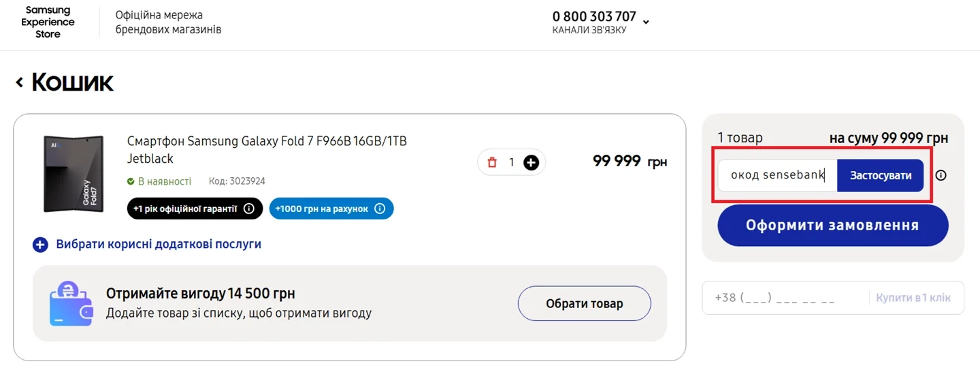
Task: Click info icon next to promo code
Action: click(941, 175)
